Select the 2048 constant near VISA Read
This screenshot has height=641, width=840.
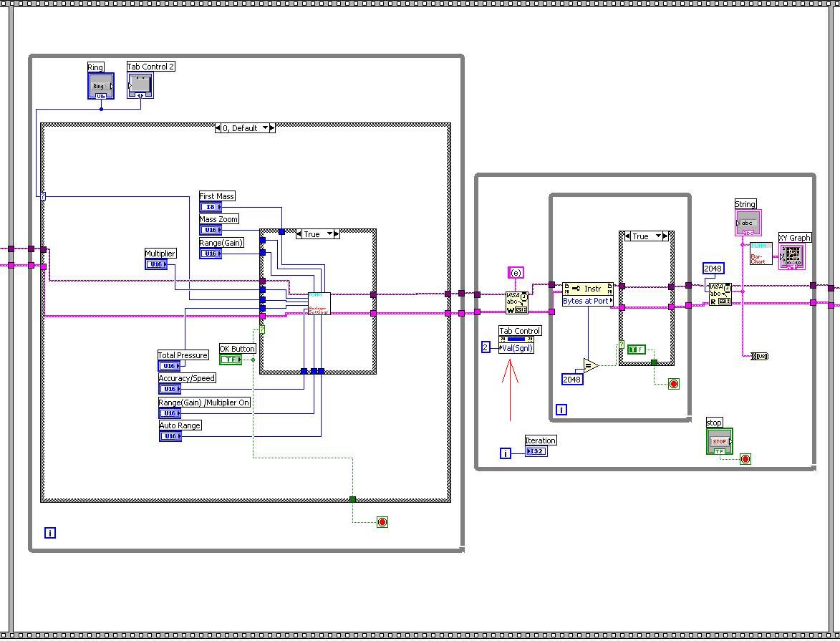tap(713, 269)
